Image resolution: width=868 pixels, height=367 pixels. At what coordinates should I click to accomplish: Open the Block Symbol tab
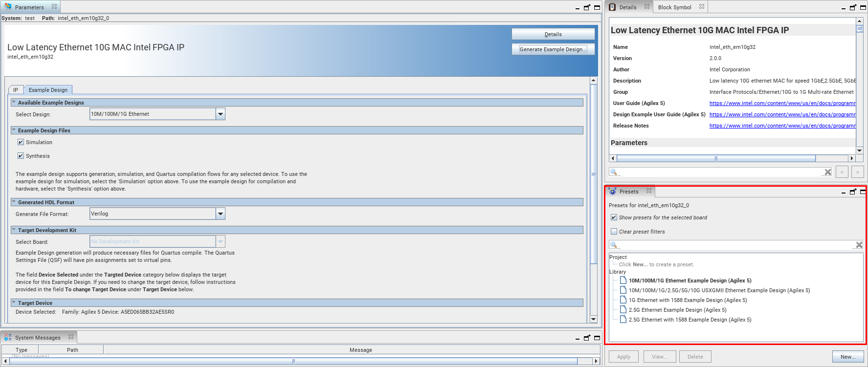coord(674,7)
